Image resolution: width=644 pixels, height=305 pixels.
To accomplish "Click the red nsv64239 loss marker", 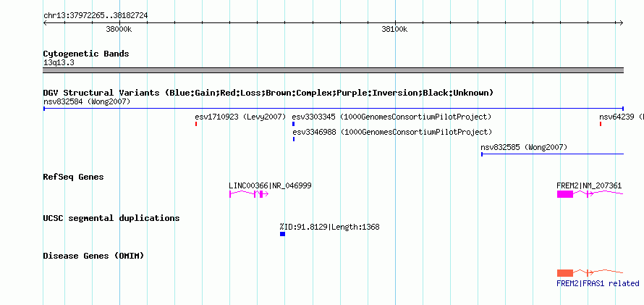I will point(601,124).
